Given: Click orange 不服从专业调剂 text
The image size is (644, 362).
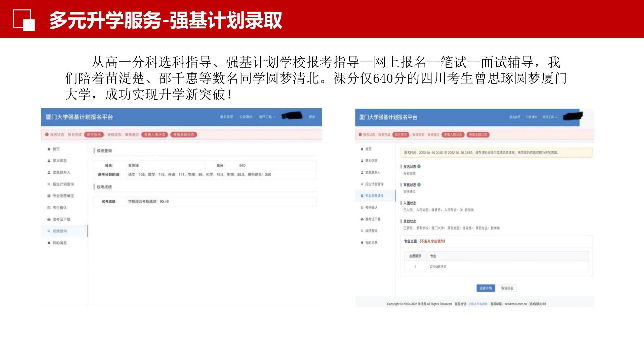Looking at the screenshot, I should tap(432, 241).
